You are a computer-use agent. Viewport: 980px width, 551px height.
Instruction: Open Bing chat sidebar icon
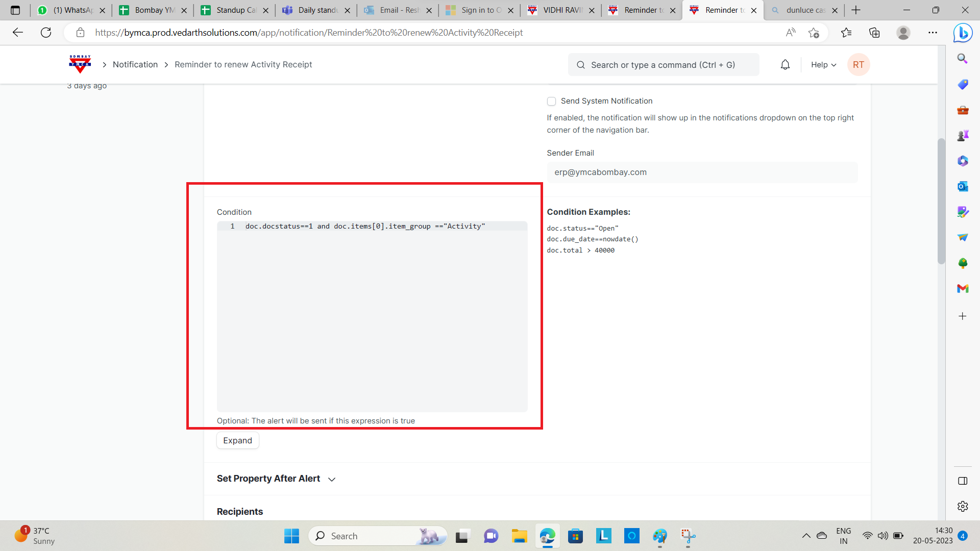click(963, 33)
